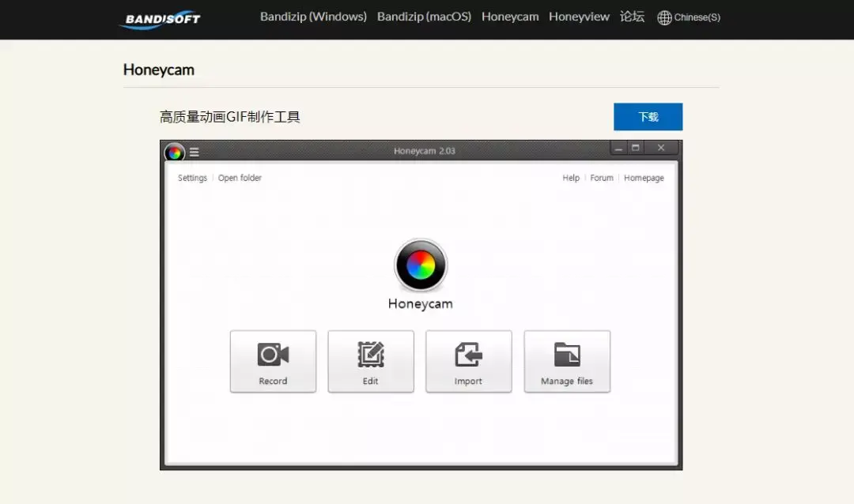Select Honeycam in the top navigation
Screen dimensions: 854x504
(510, 16)
